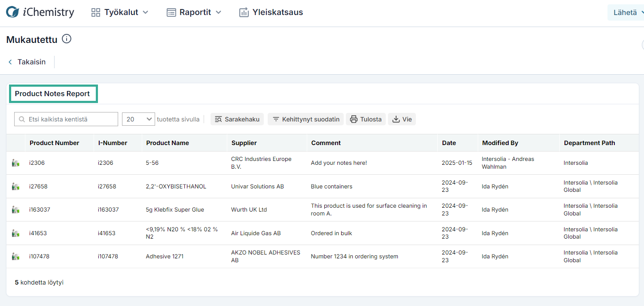Click the iChemistry logo
The image size is (644, 306).
pyautogui.click(x=40, y=12)
